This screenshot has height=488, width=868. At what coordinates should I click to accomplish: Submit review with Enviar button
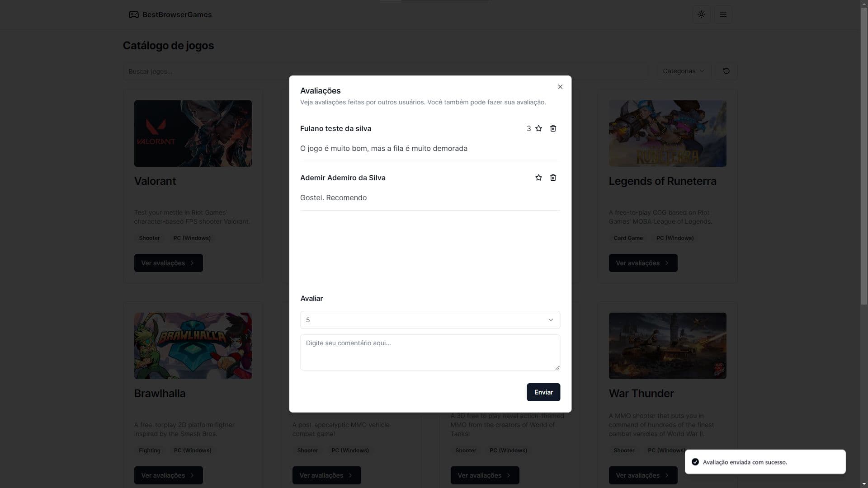543,392
